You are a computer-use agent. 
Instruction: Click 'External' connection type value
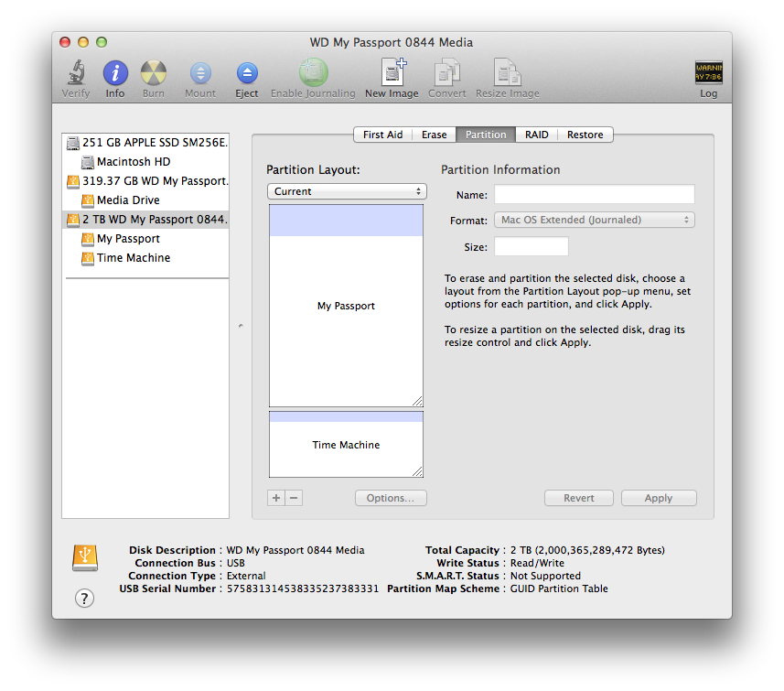pyautogui.click(x=246, y=576)
